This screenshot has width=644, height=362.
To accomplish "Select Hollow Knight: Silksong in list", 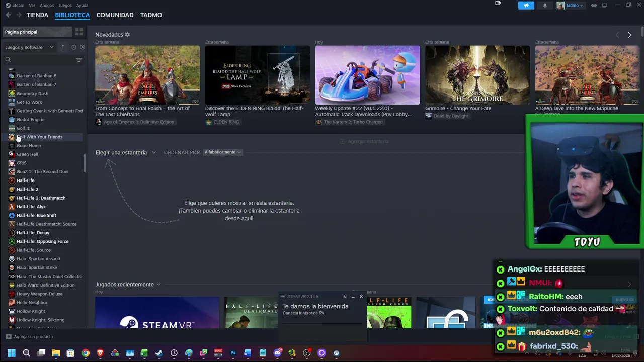I will point(40,320).
